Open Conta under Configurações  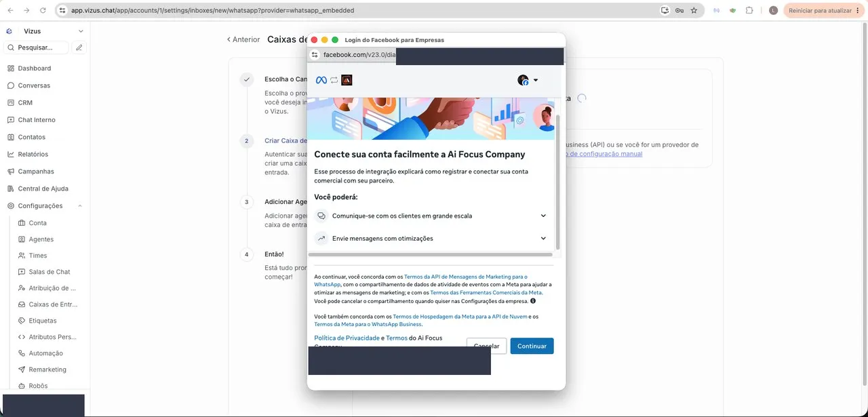tap(38, 223)
